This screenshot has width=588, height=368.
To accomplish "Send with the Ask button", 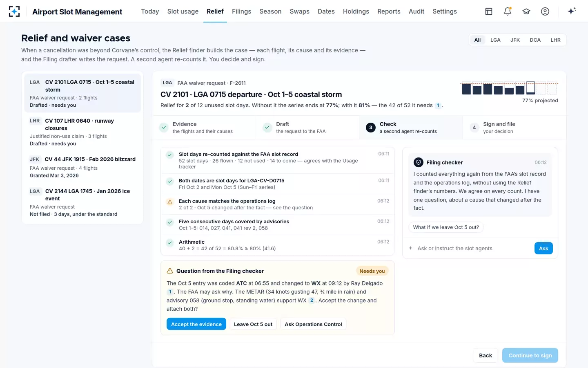I will pos(543,248).
